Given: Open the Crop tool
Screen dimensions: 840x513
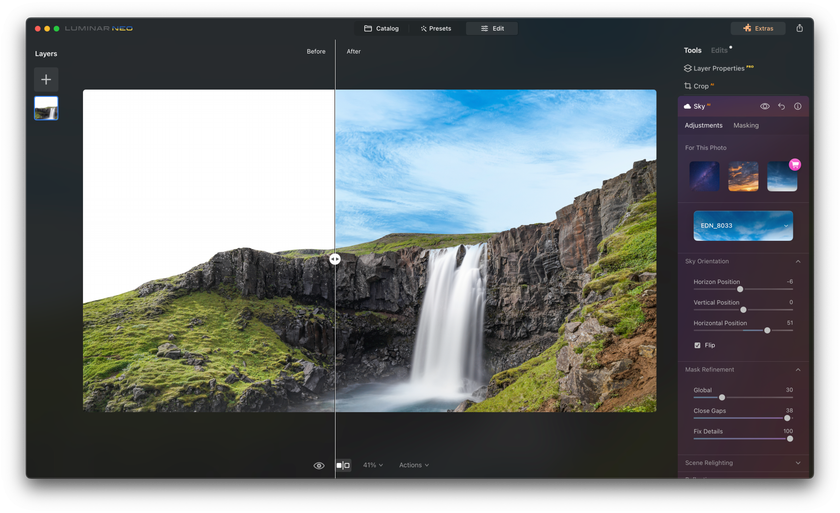Looking at the screenshot, I should (x=699, y=86).
